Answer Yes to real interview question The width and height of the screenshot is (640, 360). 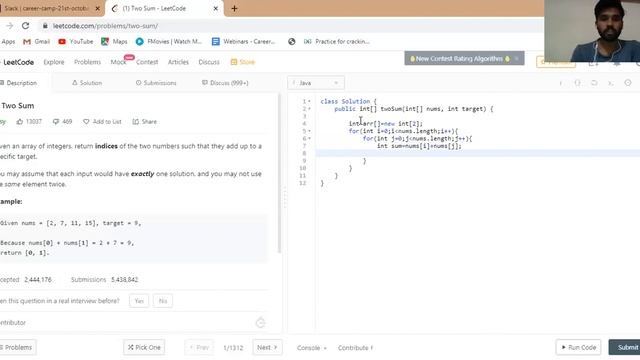pos(139,301)
